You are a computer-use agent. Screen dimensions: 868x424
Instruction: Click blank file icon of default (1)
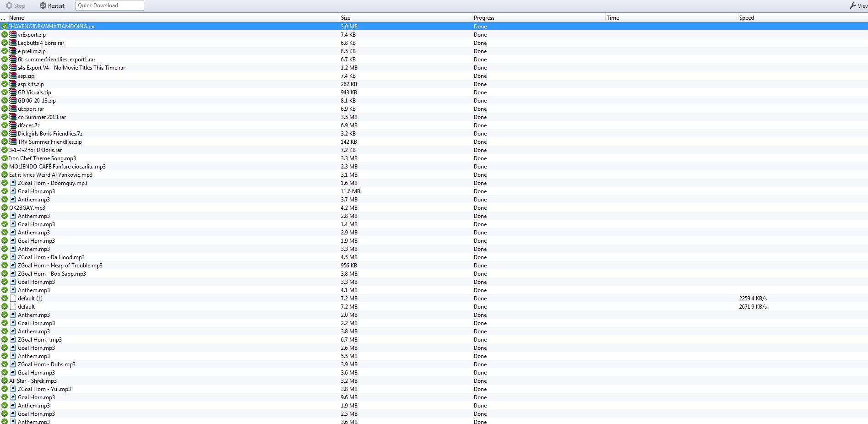click(13, 299)
